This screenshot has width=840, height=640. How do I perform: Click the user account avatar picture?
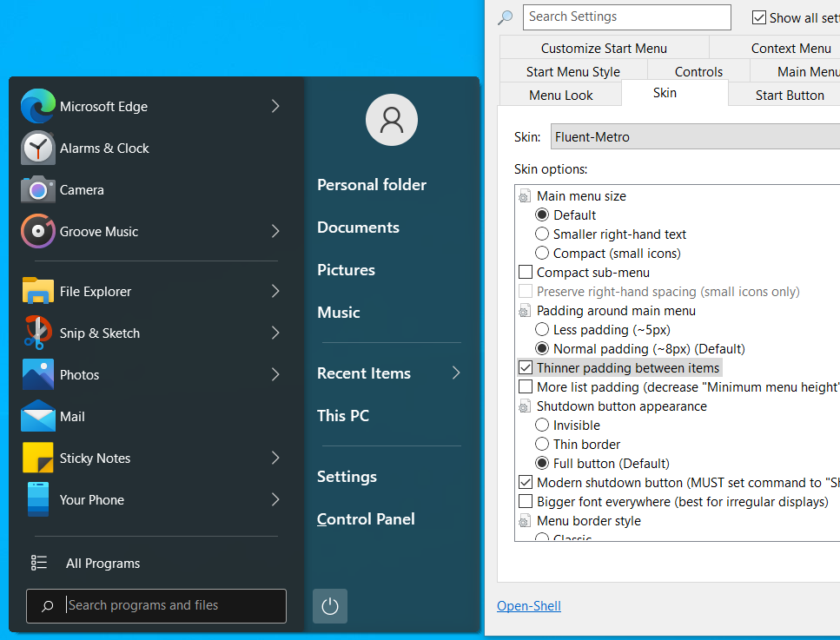tap(392, 120)
